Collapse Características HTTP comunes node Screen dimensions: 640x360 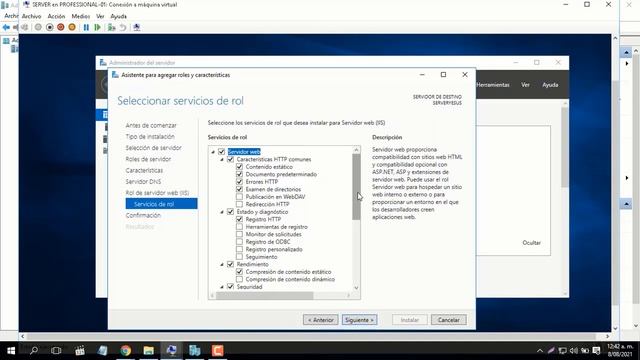(222, 160)
